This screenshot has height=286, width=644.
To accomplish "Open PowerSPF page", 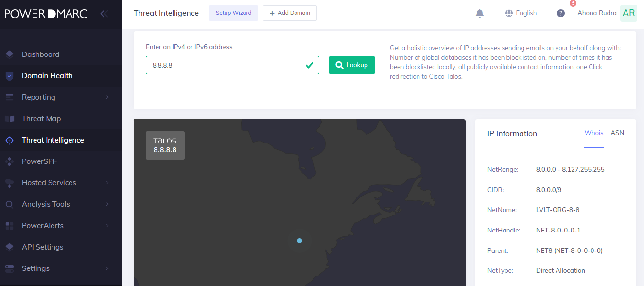I will [39, 161].
